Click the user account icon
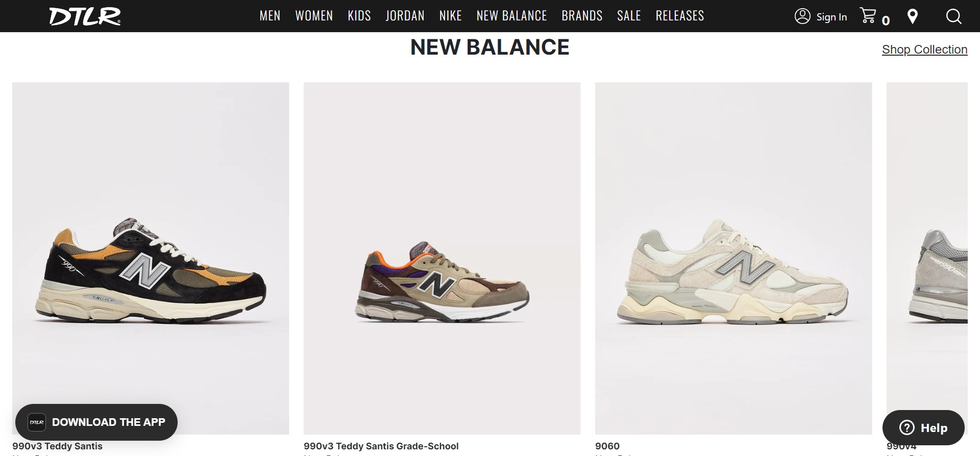Screen dimensions: 980x456 [802, 16]
